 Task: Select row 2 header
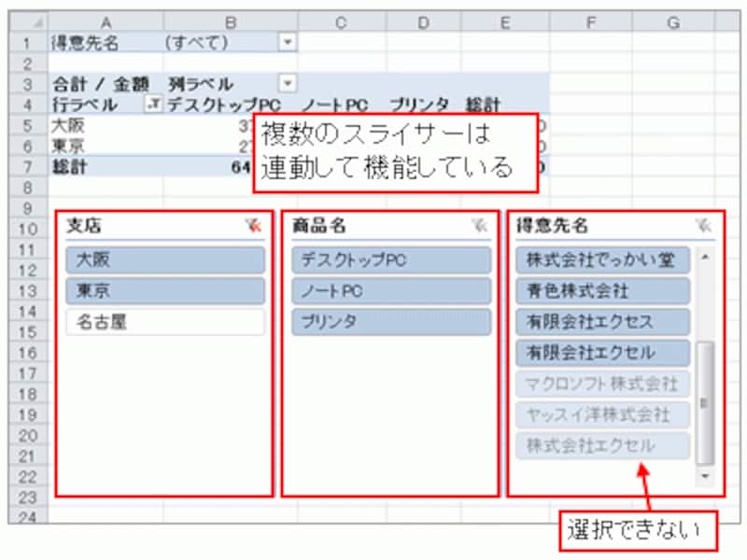pos(28,63)
